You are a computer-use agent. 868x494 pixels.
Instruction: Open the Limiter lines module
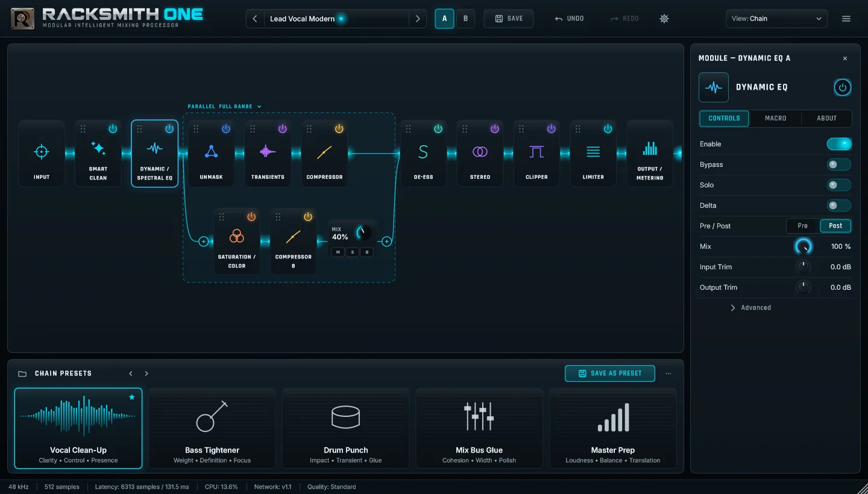(593, 153)
